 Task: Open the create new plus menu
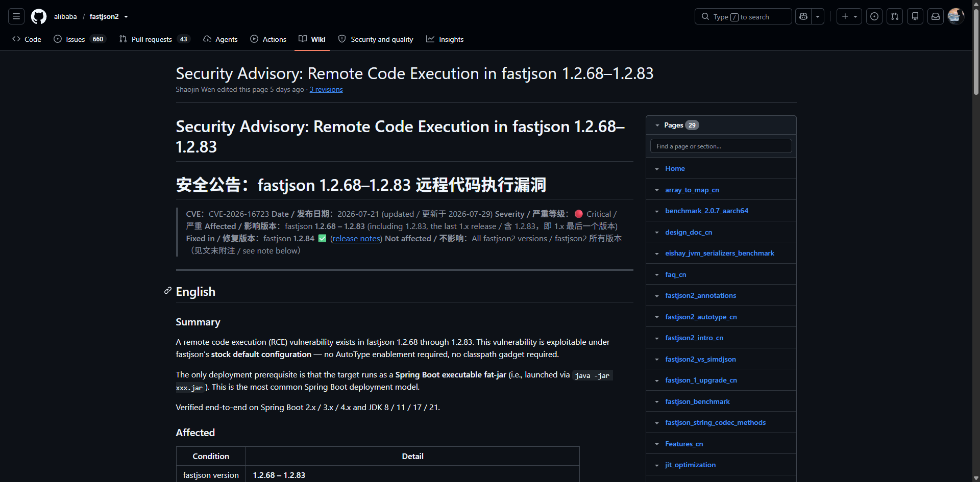pos(849,16)
